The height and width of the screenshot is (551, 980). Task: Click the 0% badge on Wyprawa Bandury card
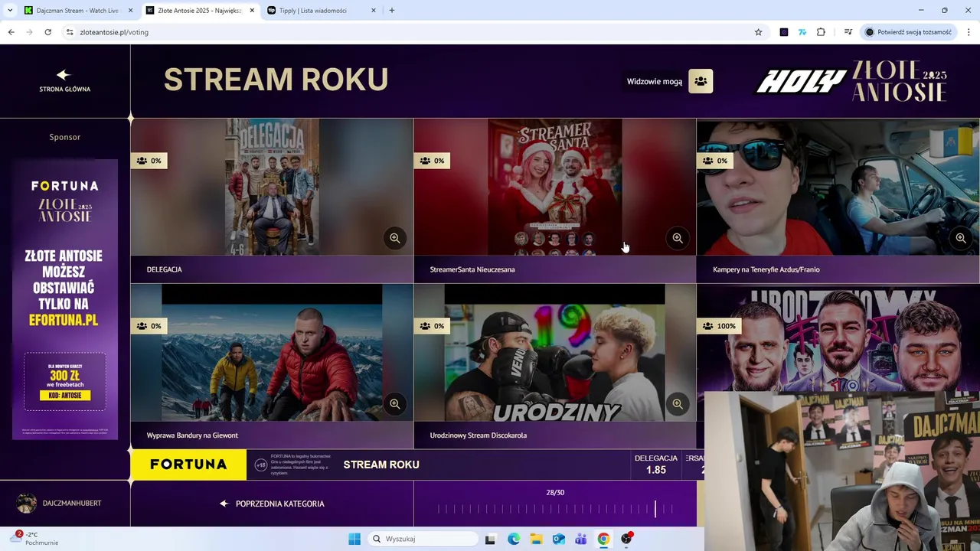pos(149,326)
